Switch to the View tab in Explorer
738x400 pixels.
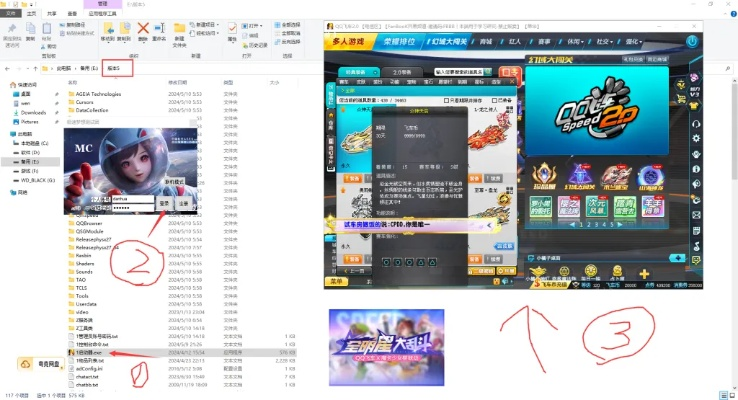[x=72, y=14]
